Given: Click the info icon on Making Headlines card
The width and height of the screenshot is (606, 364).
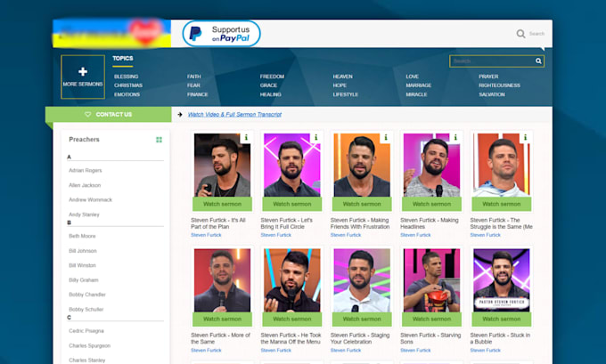Looking at the screenshot, I should [455, 137].
